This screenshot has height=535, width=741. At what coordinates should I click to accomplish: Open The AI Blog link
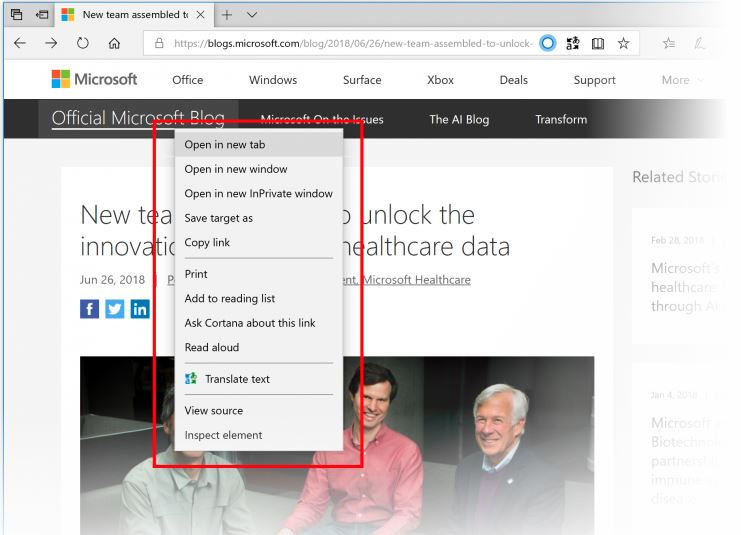tap(459, 120)
